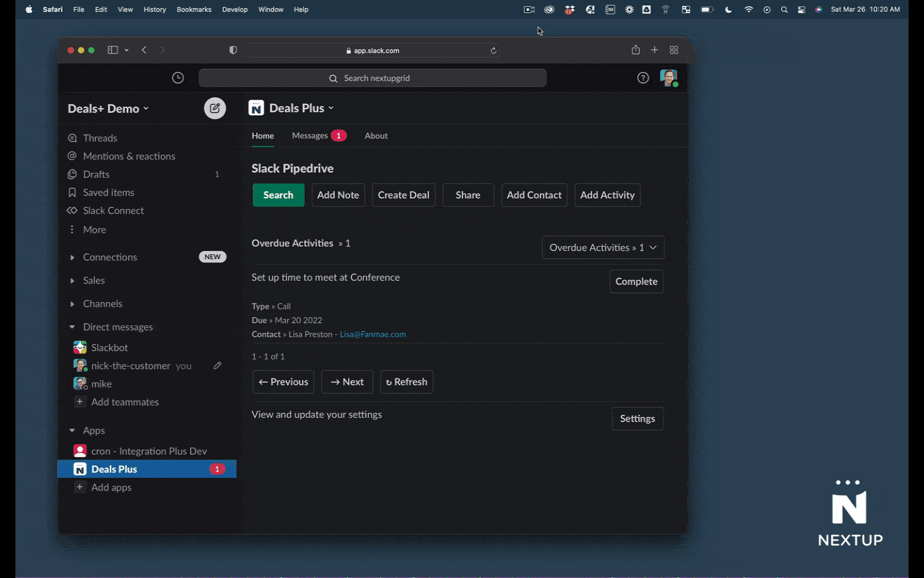Open the Deals+ Demo workspace menu

(108, 108)
